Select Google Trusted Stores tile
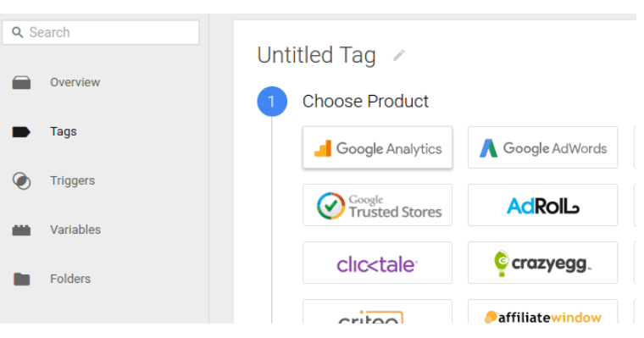 [377, 205]
